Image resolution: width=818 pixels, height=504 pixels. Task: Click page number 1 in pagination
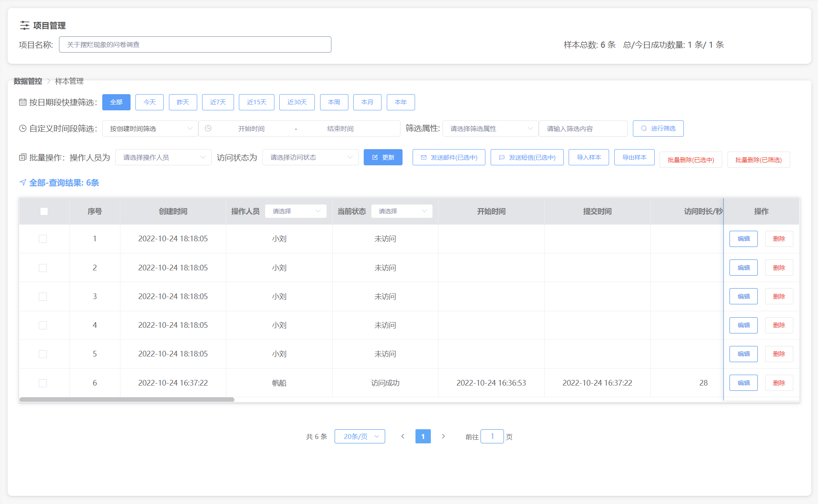tap(423, 437)
